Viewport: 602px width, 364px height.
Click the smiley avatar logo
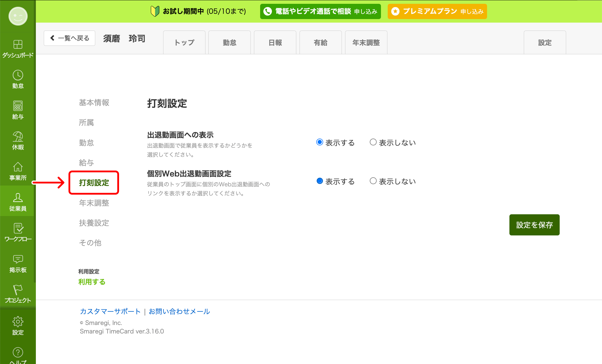(x=18, y=16)
